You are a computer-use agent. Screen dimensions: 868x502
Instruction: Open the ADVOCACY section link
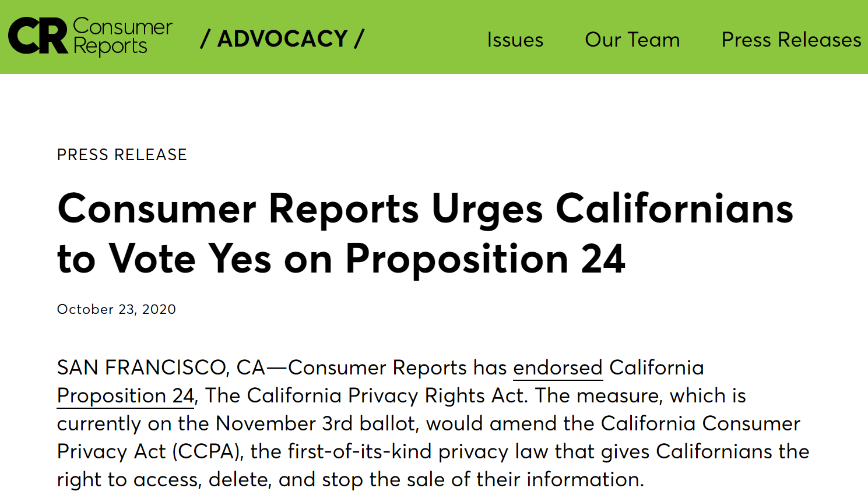coord(283,39)
